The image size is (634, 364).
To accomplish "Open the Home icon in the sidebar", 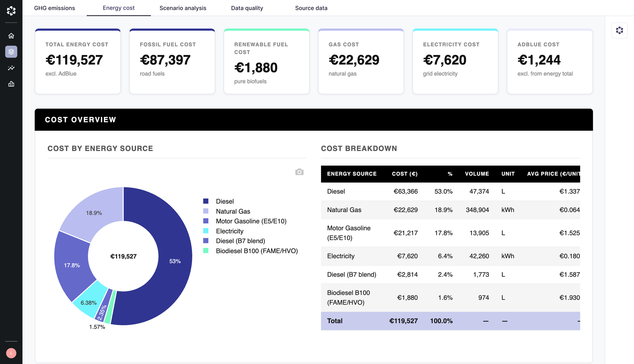I will [11, 36].
